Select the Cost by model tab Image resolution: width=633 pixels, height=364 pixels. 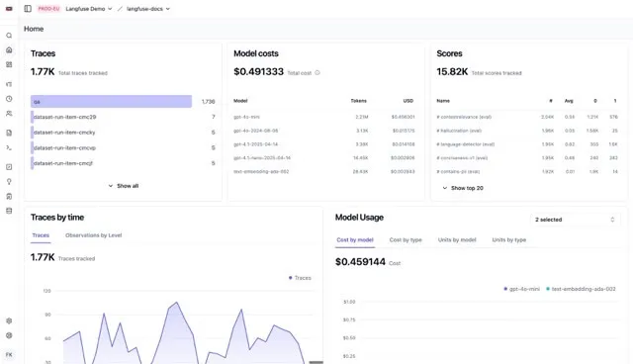click(355, 239)
